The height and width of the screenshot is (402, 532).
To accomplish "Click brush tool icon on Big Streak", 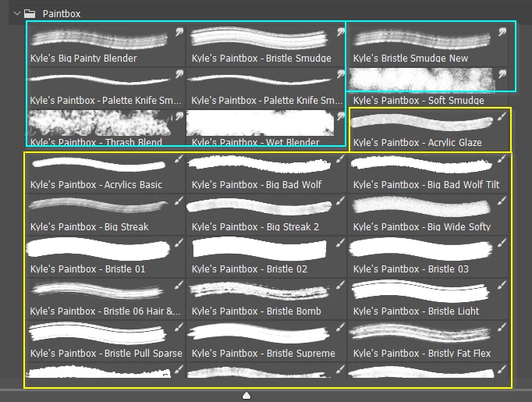I will pyautogui.click(x=179, y=201).
